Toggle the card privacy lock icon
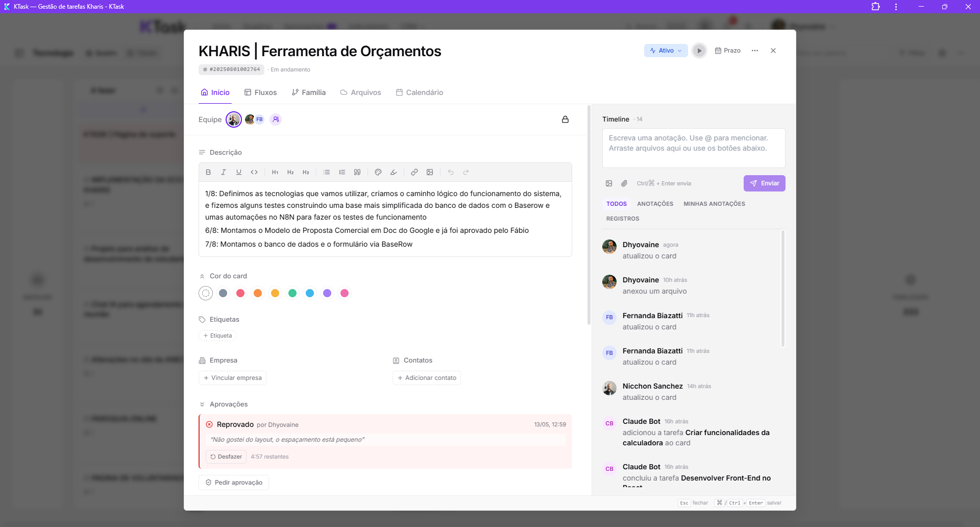The width and height of the screenshot is (980, 527). [x=565, y=119]
